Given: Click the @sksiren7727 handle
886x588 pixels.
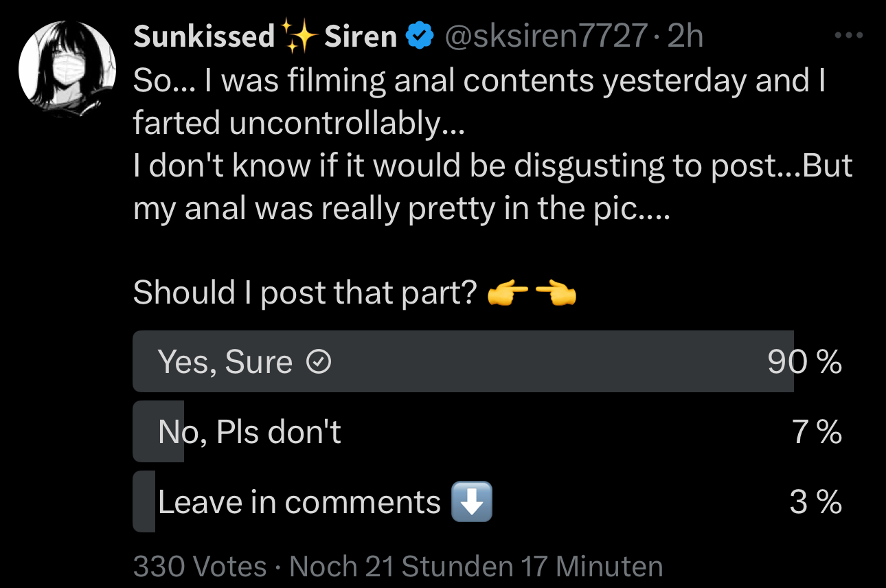Looking at the screenshot, I should tap(546, 36).
